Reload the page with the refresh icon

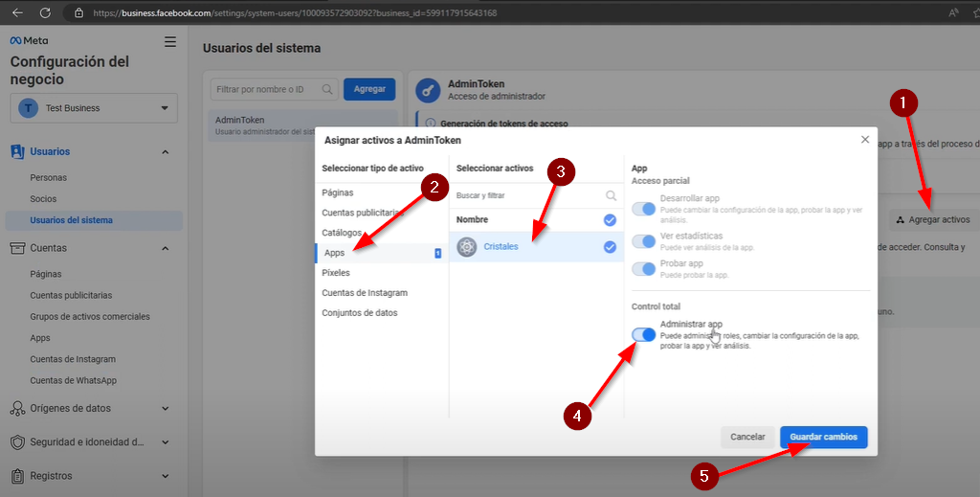45,12
